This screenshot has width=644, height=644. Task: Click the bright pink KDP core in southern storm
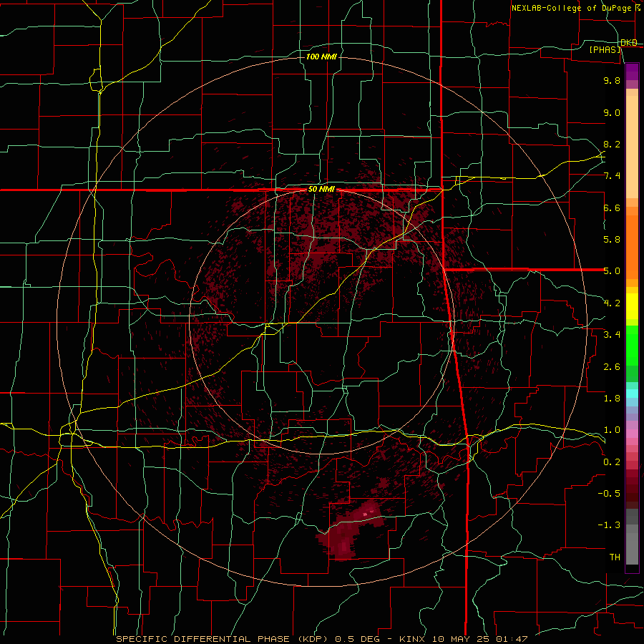click(x=365, y=514)
